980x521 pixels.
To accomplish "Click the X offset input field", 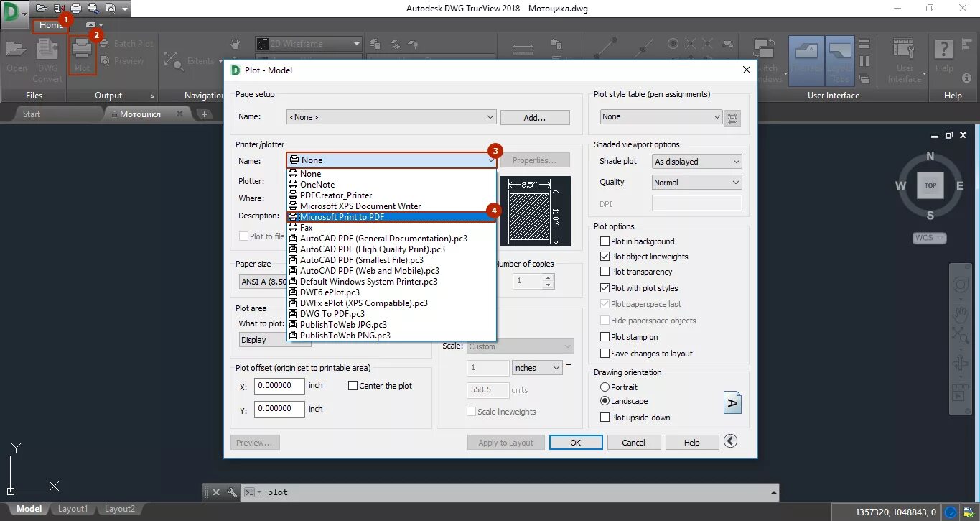I will [279, 386].
